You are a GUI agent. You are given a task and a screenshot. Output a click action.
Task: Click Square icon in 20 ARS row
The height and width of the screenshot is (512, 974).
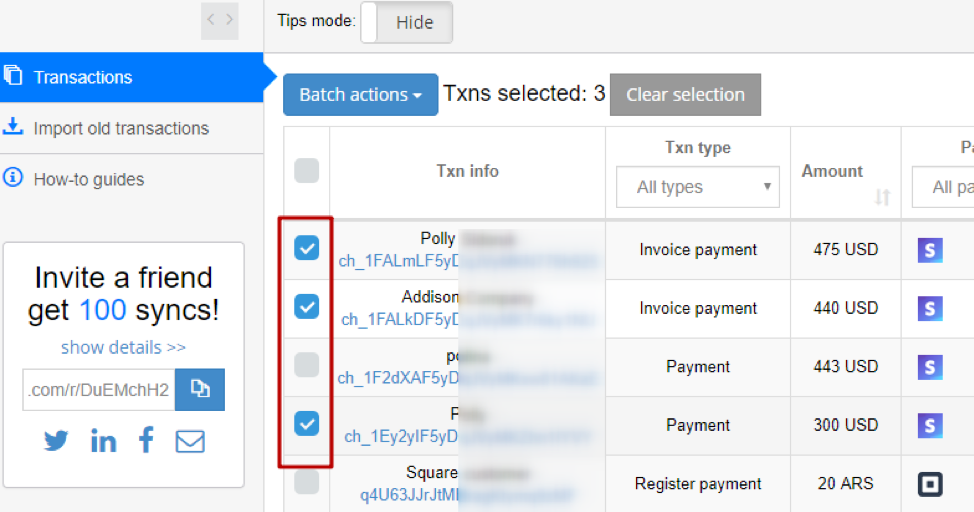930,484
